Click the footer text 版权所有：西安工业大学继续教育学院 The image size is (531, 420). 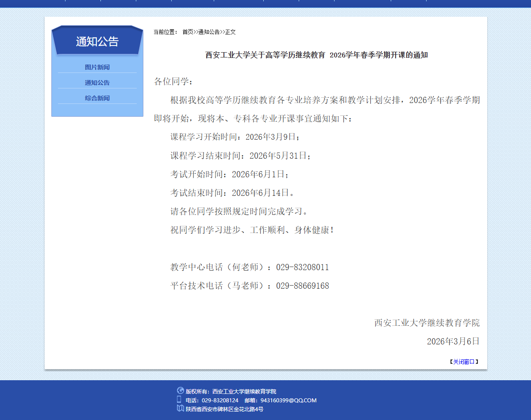click(231, 391)
